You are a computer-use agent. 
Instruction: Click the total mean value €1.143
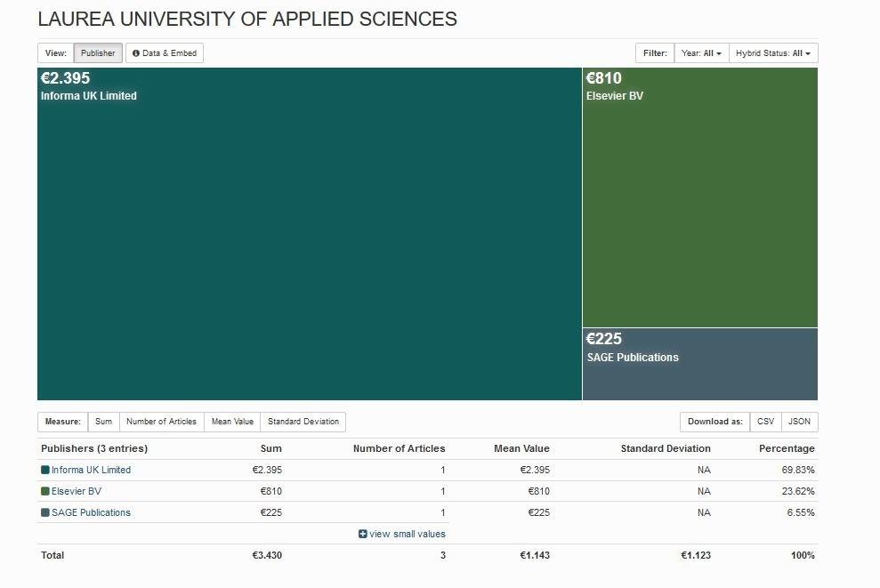coord(535,555)
